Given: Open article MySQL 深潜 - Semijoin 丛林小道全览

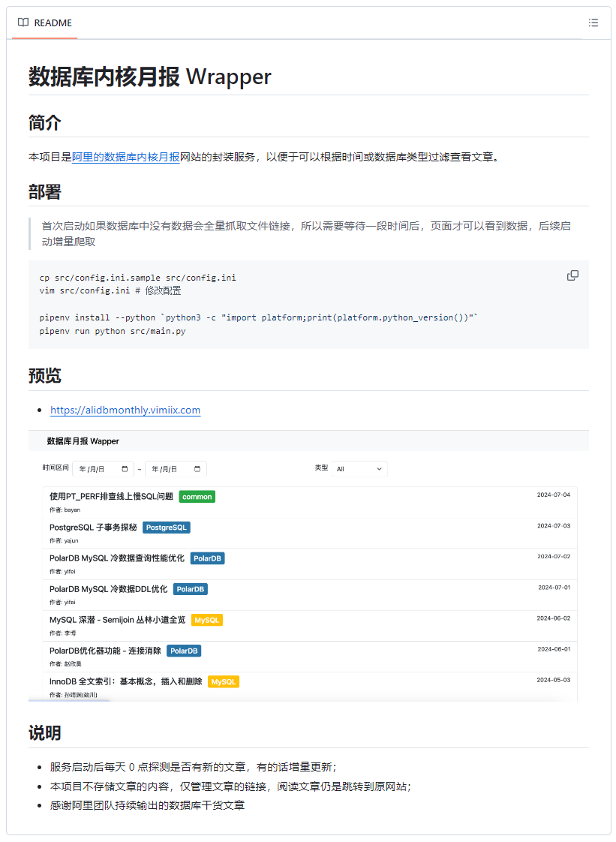Looking at the screenshot, I should pos(117,620).
